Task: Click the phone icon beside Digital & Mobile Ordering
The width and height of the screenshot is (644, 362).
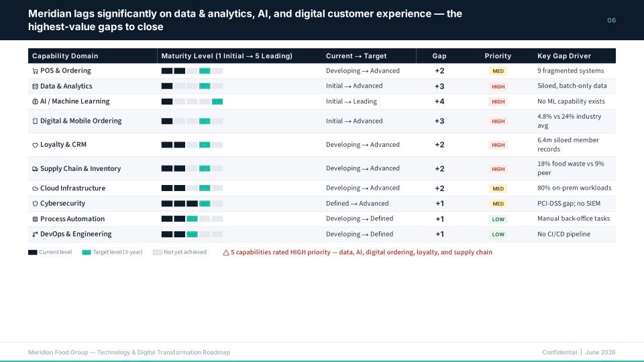Action: pyautogui.click(x=35, y=121)
